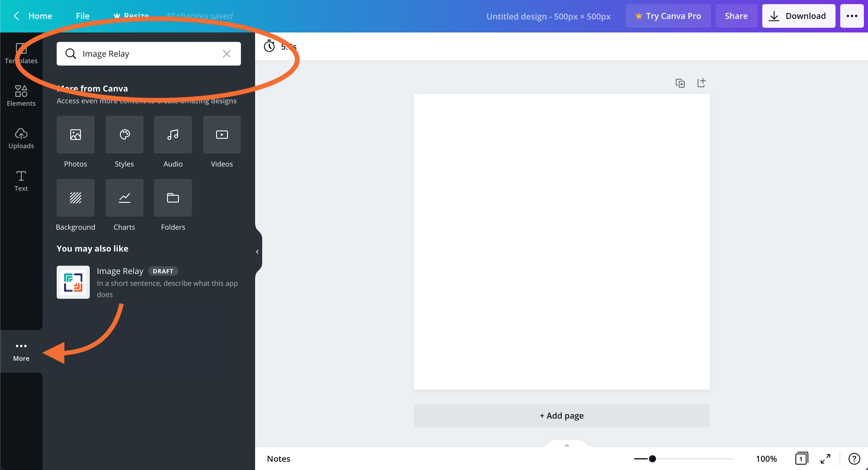Click the timer animation icon
Screen dimensions: 868x470
click(269, 46)
